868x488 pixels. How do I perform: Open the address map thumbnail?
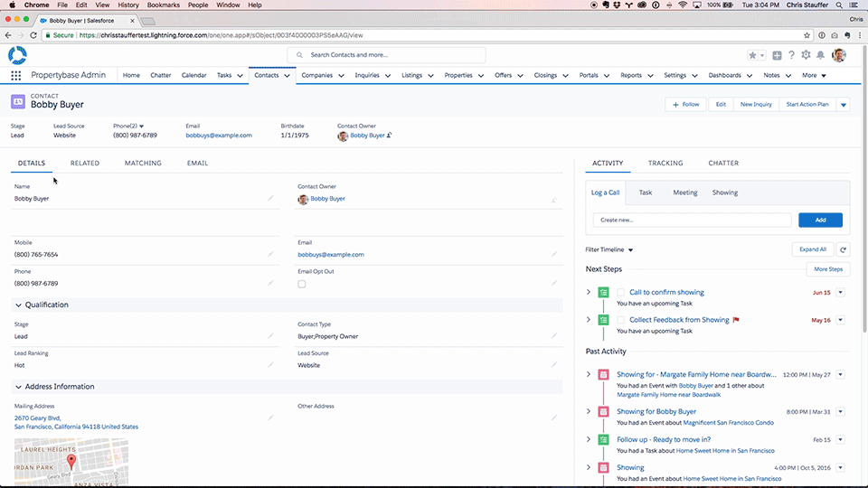71,462
